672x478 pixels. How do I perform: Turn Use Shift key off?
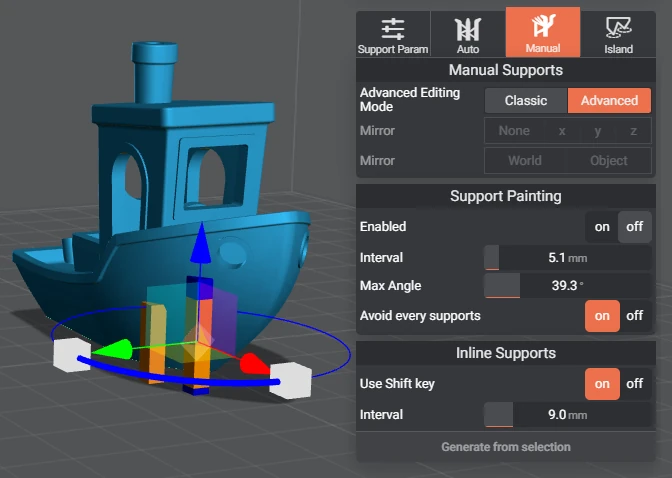coord(635,384)
